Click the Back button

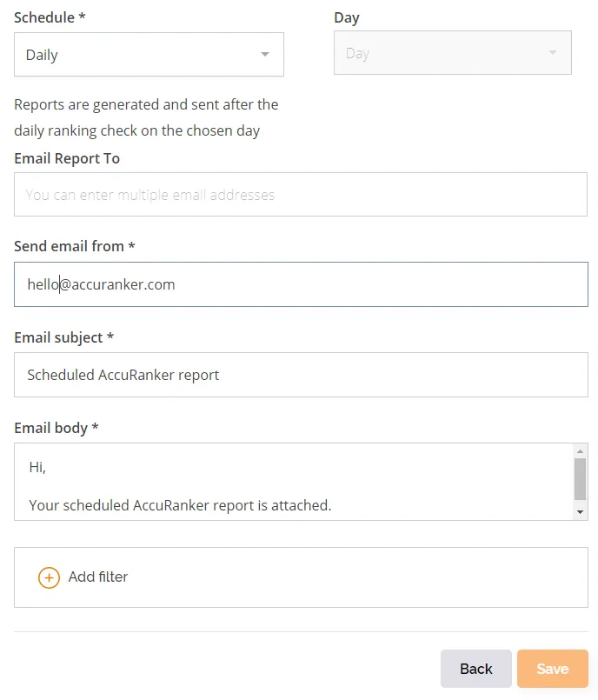tap(475, 669)
